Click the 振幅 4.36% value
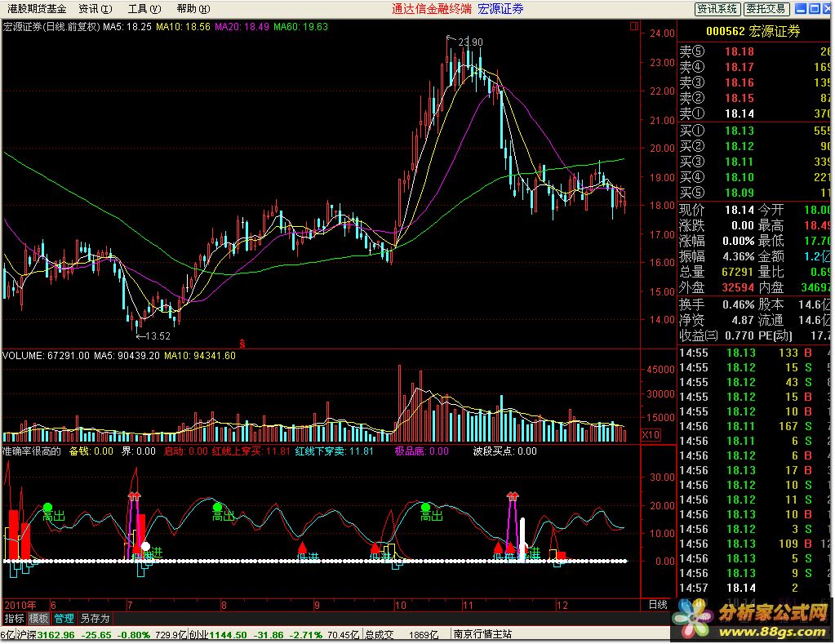835x644 pixels. (738, 256)
